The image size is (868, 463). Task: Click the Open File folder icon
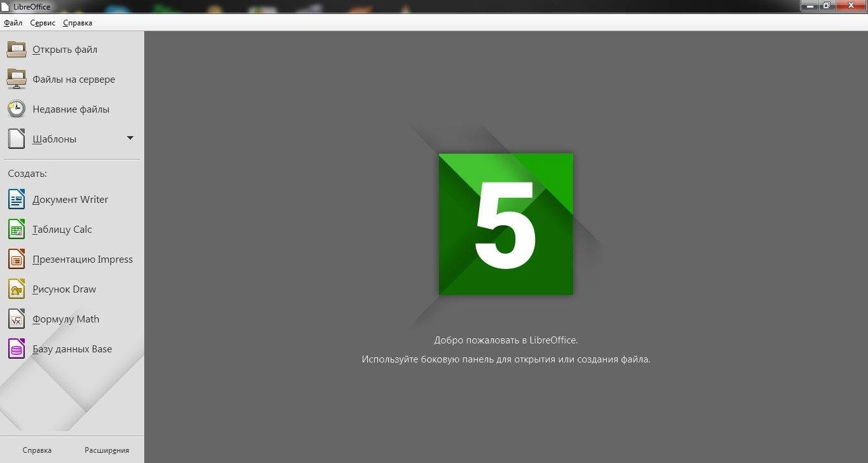click(17, 50)
